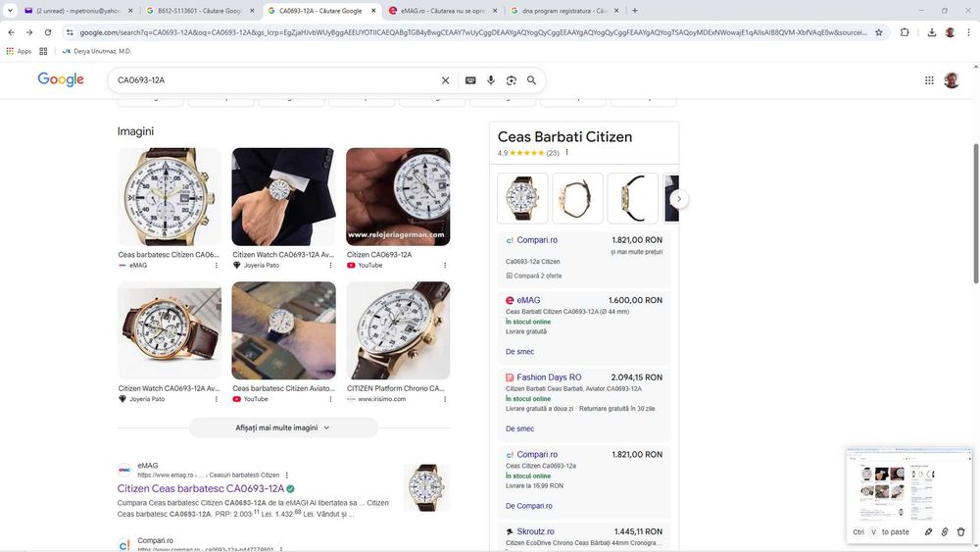Delete screenshot with trash icon
Image resolution: width=980 pixels, height=552 pixels.
click(x=960, y=532)
